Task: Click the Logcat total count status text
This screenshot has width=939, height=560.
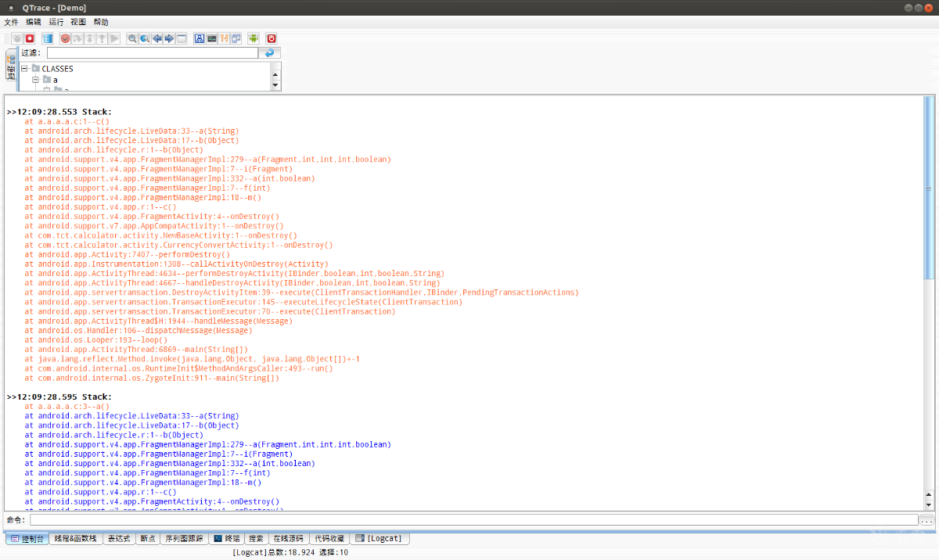Action: (290, 552)
